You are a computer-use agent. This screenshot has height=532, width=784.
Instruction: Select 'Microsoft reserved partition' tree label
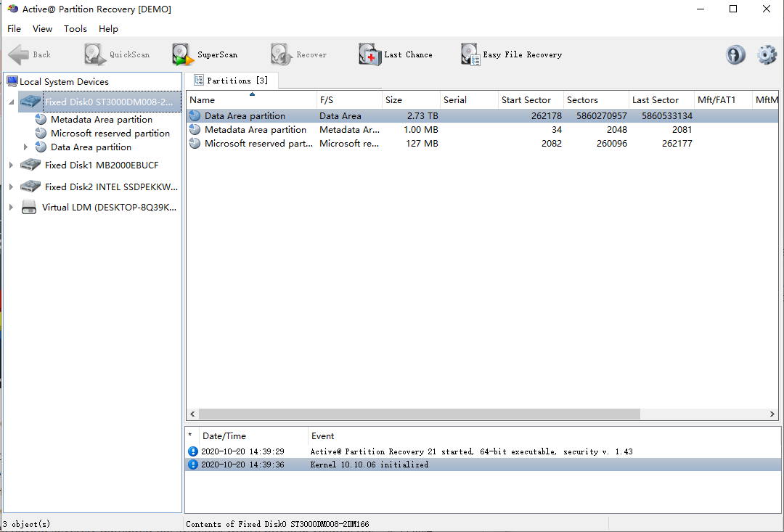pos(110,134)
